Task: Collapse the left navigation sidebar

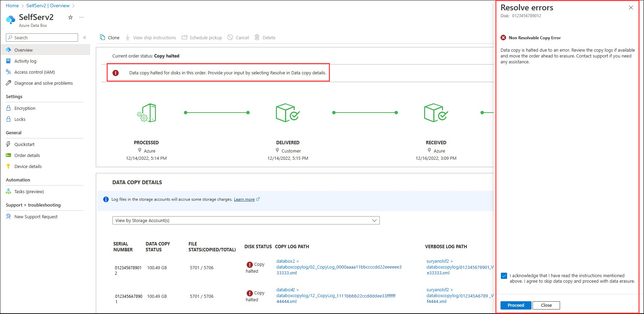Action: click(85, 38)
